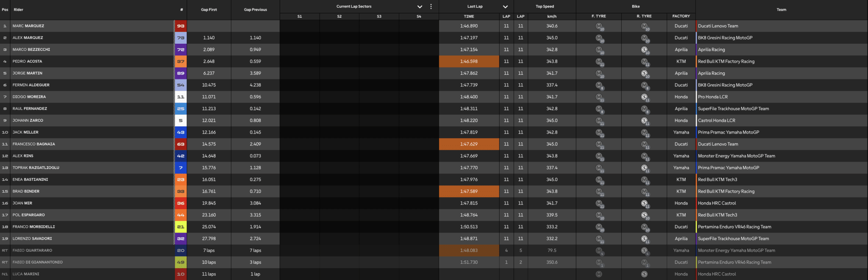Click the Pro Honda LCR team name
Screen dimensions: 868x280
(713, 97)
